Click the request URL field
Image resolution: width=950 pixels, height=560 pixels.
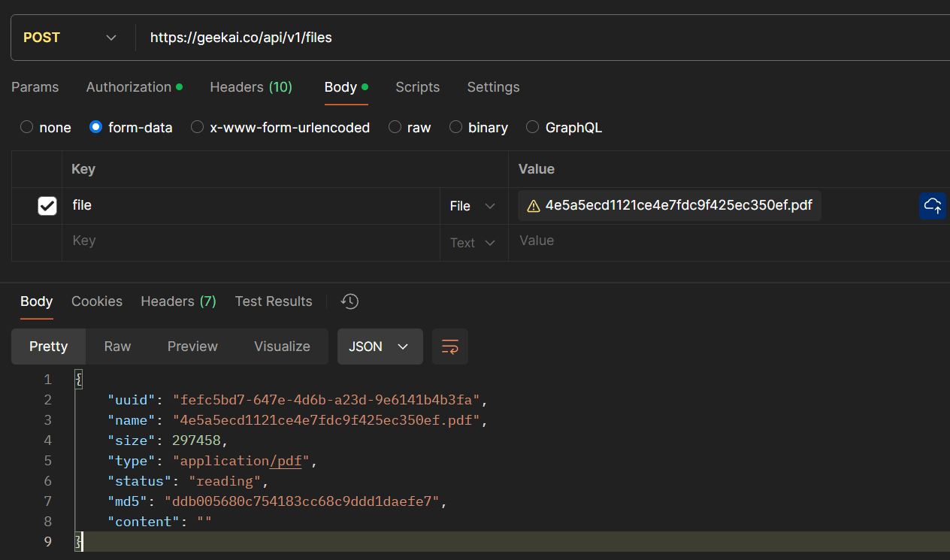[541, 38]
